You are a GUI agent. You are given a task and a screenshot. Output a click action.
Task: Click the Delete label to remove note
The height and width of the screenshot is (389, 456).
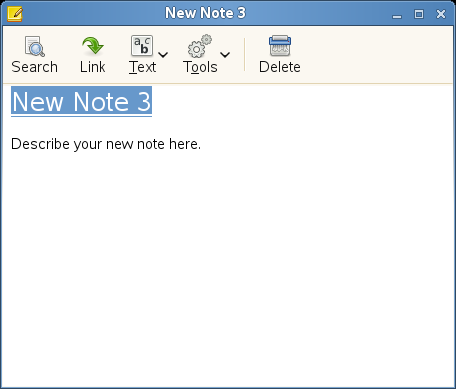pos(280,67)
